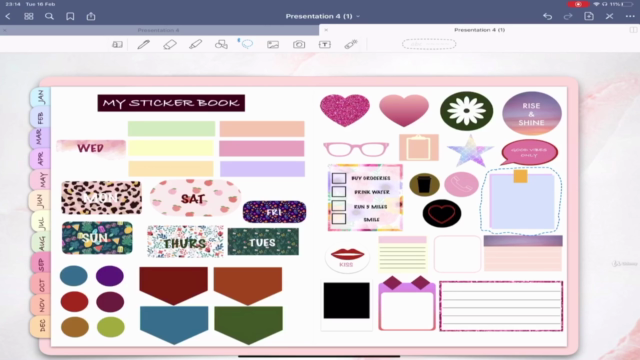Select the Eraser tool

(x=169, y=44)
